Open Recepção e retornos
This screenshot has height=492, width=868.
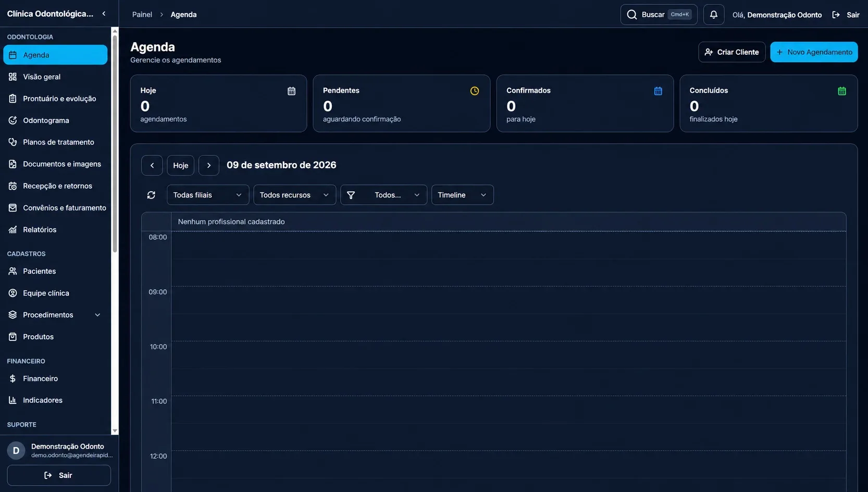pyautogui.click(x=55, y=186)
